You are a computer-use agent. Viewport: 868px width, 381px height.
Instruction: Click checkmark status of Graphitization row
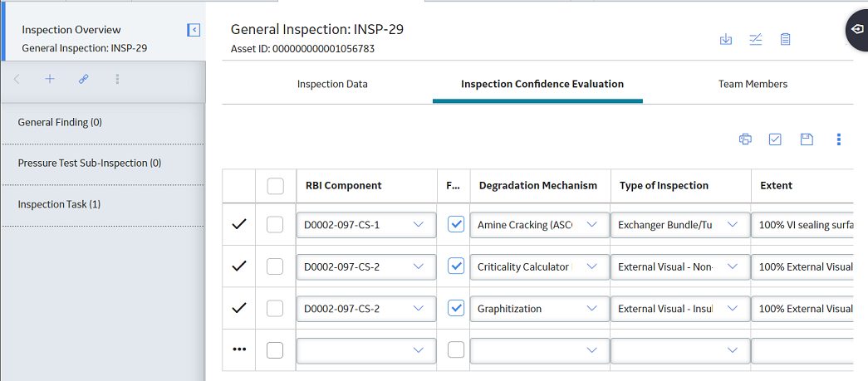pyautogui.click(x=238, y=309)
